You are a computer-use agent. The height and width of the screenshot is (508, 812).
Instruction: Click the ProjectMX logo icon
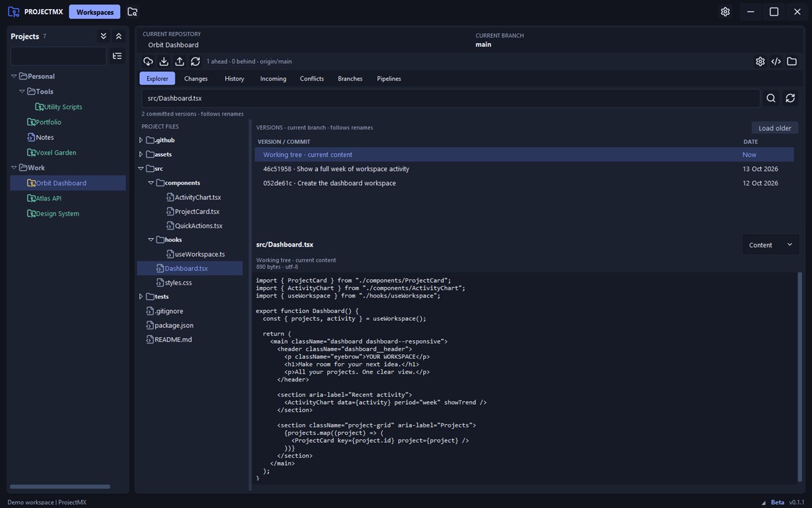(14, 12)
